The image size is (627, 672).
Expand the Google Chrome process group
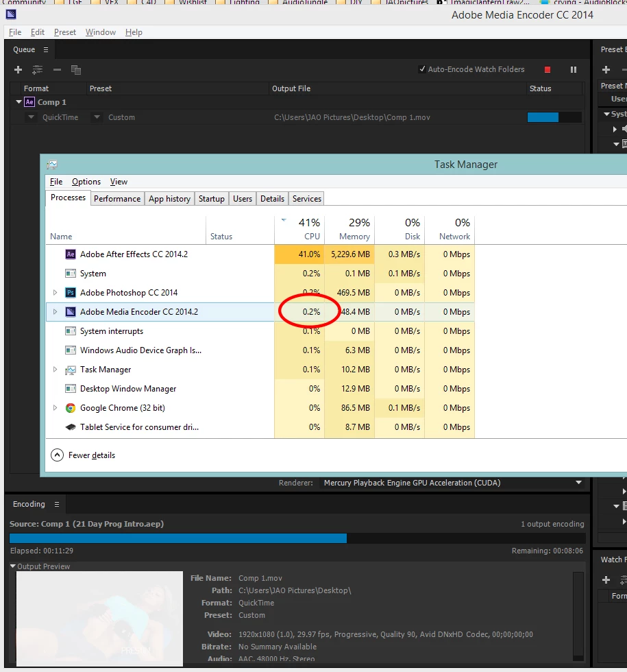pos(55,408)
